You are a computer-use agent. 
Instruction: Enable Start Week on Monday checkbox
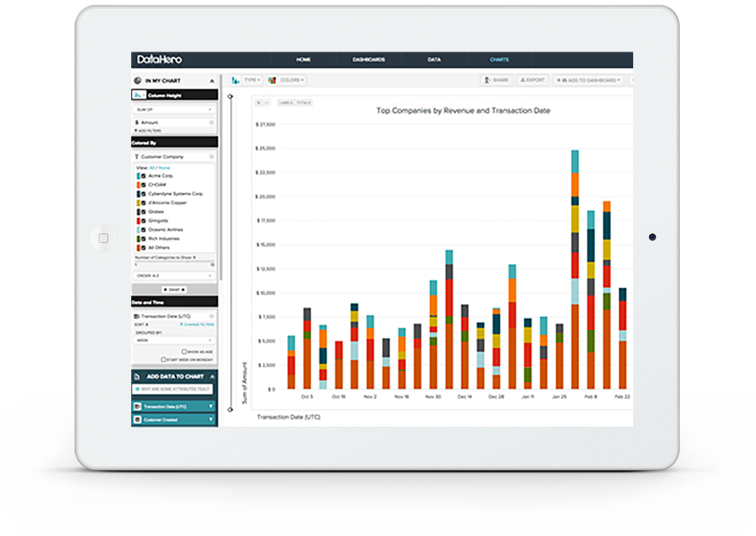[x=164, y=359]
